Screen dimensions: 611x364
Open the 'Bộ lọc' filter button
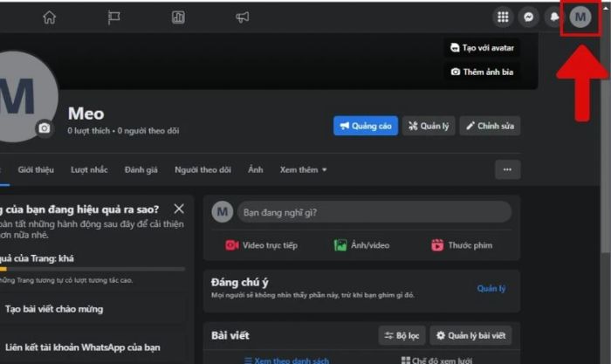(x=402, y=335)
